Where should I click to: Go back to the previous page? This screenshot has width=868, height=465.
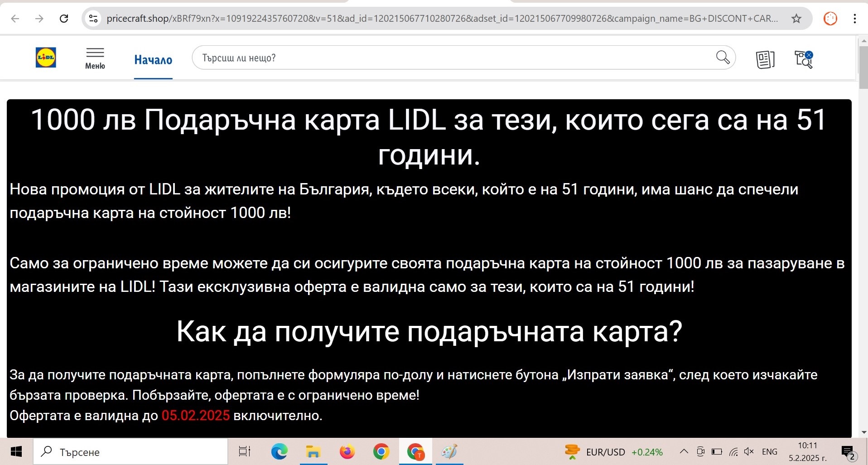click(x=15, y=19)
